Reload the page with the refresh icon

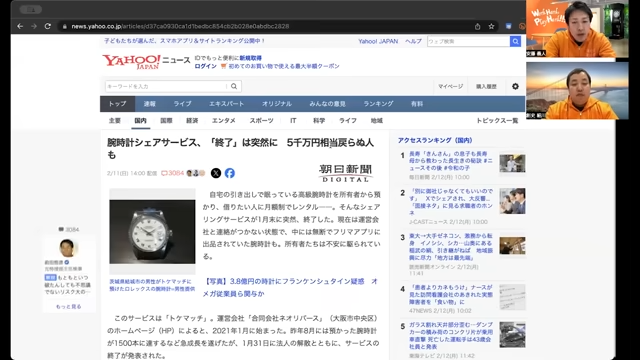[x=48, y=26]
